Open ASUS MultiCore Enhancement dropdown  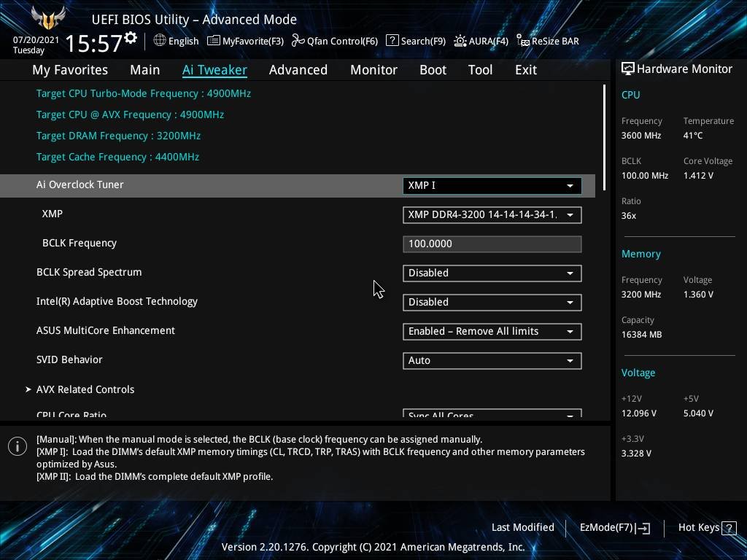point(492,331)
